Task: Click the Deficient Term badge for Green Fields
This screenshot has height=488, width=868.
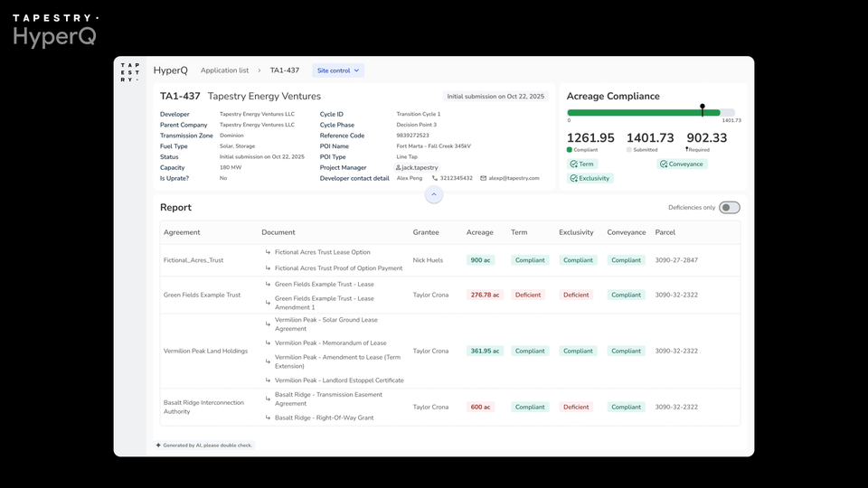Action: [528, 295]
